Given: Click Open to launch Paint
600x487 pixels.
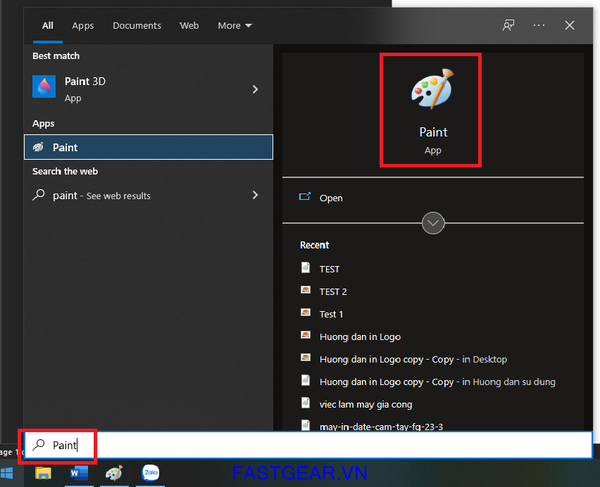Looking at the screenshot, I should pos(331,198).
